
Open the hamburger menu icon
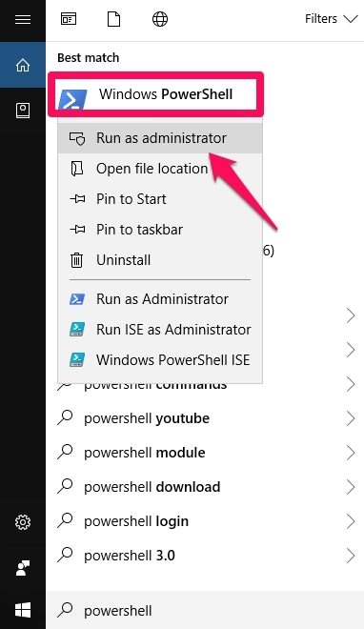click(x=23, y=19)
